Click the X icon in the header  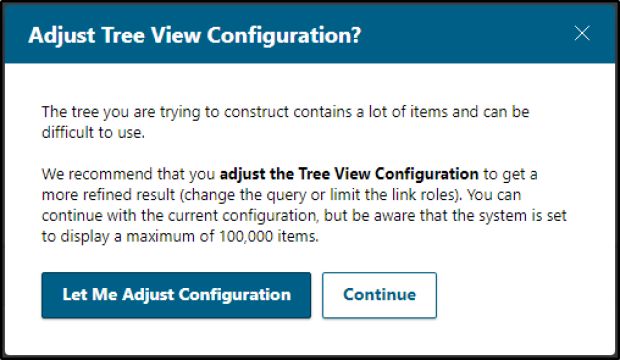[582, 34]
